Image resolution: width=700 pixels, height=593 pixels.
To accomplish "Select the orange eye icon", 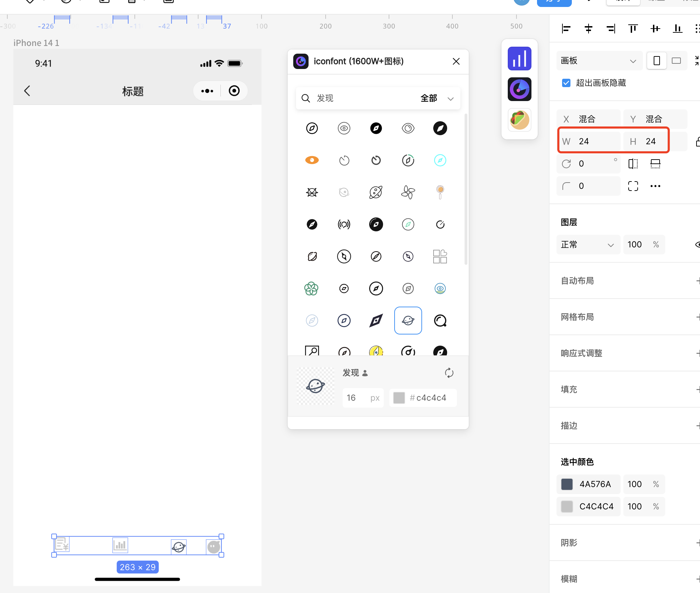I will (312, 160).
